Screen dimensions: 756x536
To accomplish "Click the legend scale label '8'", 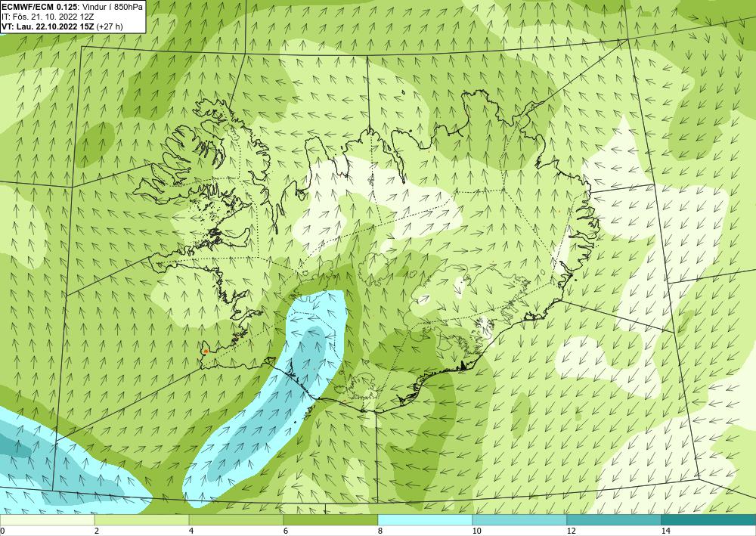I will click(380, 531).
